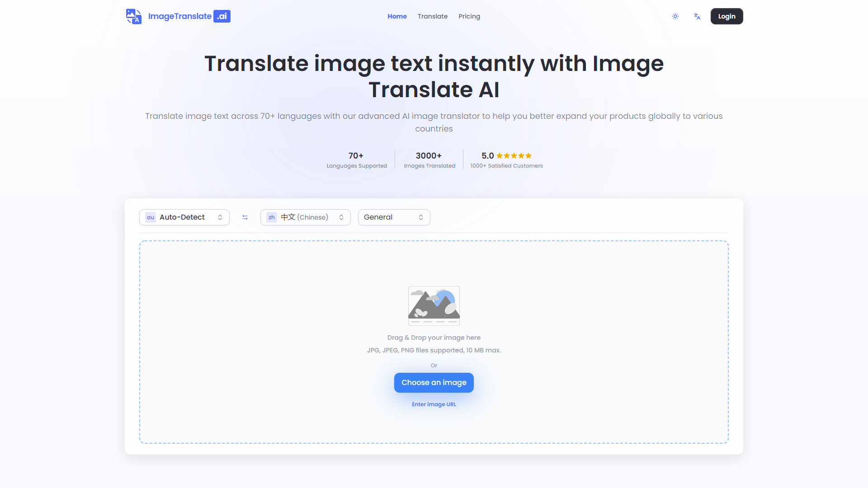Toggle auto-detect source language setting
The width and height of the screenshot is (868, 488).
tap(184, 217)
